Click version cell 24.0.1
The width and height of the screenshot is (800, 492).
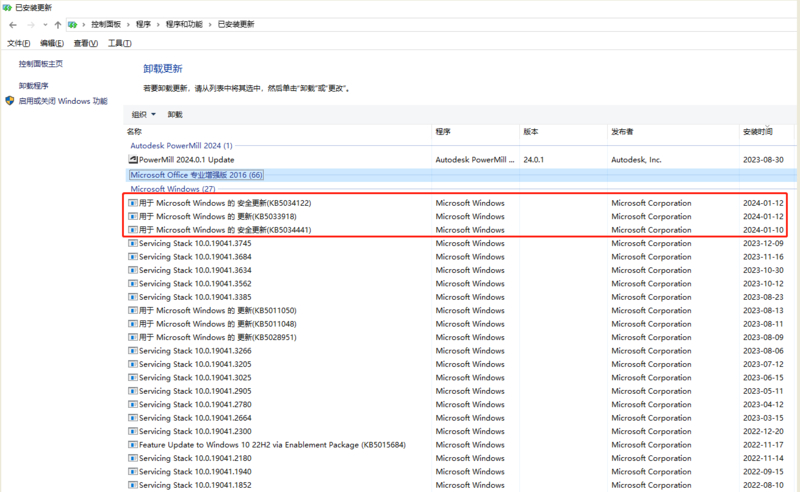click(x=534, y=160)
